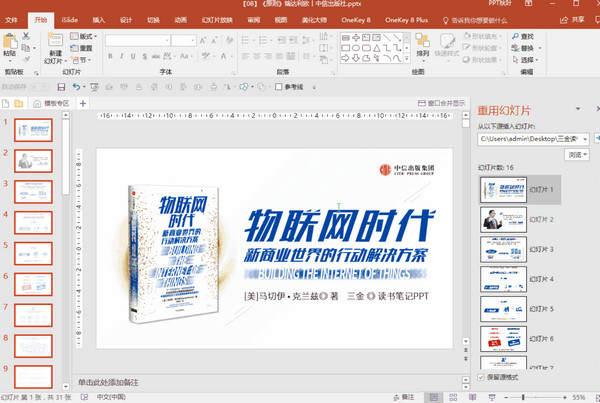The height and width of the screenshot is (403, 600).
Task: Click the Copy icon in clipboard group
Action: pyautogui.click(x=25, y=48)
